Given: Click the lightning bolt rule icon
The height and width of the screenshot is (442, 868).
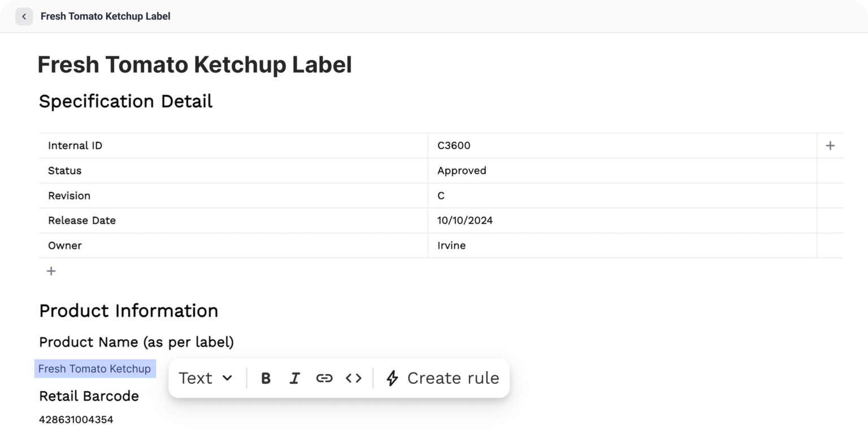Looking at the screenshot, I should click(x=392, y=378).
